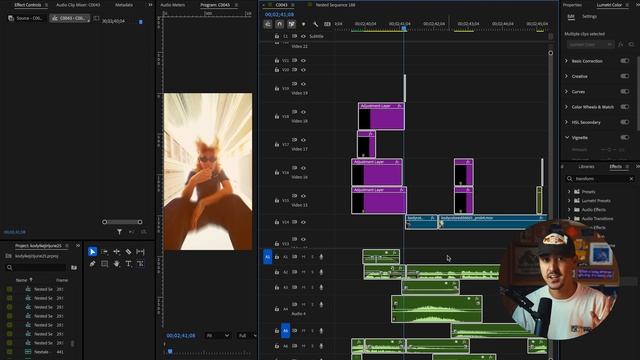Click voice-over microphone on track A4
Screen dimensions: 640x360
[x=321, y=304]
